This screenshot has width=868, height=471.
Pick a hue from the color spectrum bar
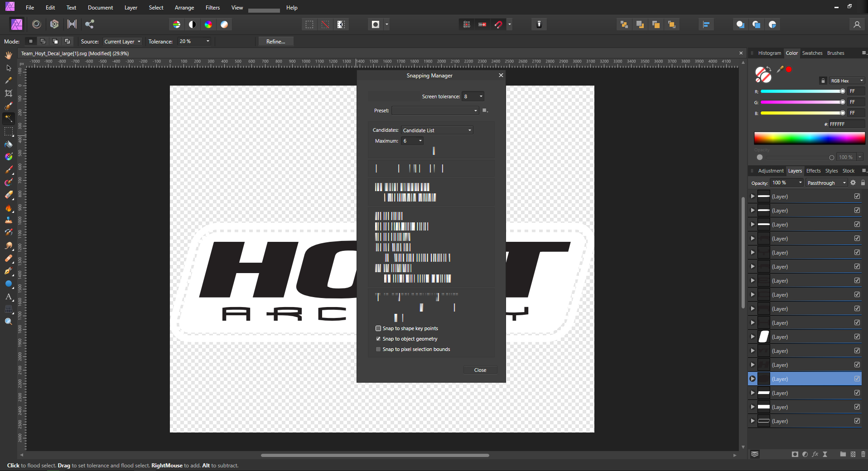coord(810,138)
